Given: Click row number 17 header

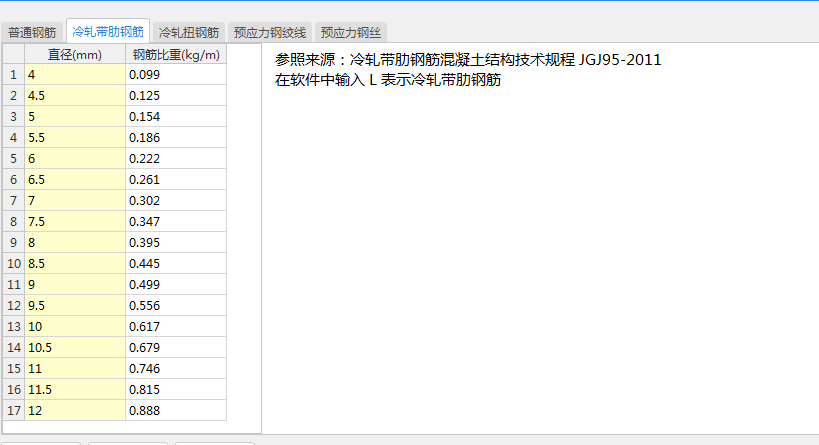Looking at the screenshot, I should coord(14,411).
